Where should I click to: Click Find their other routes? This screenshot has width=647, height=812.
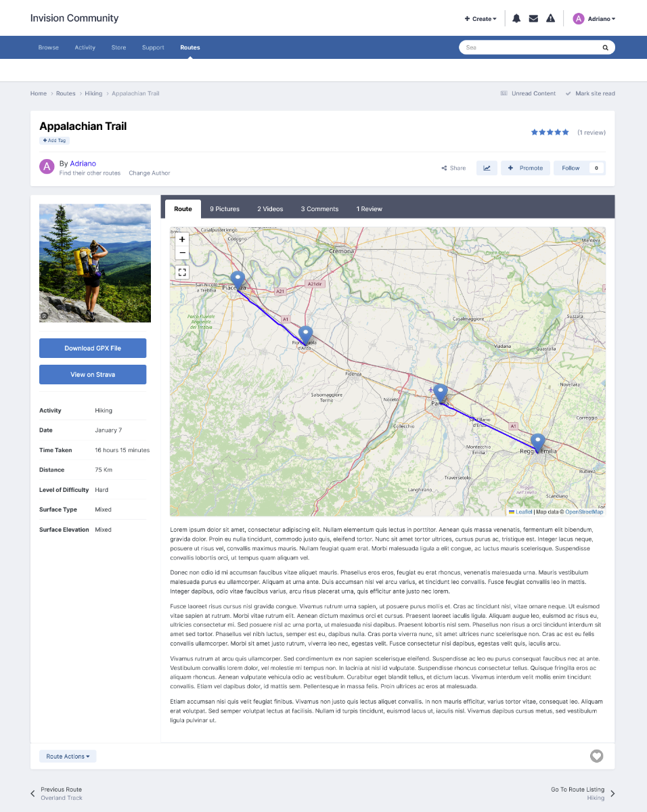pyautogui.click(x=90, y=173)
